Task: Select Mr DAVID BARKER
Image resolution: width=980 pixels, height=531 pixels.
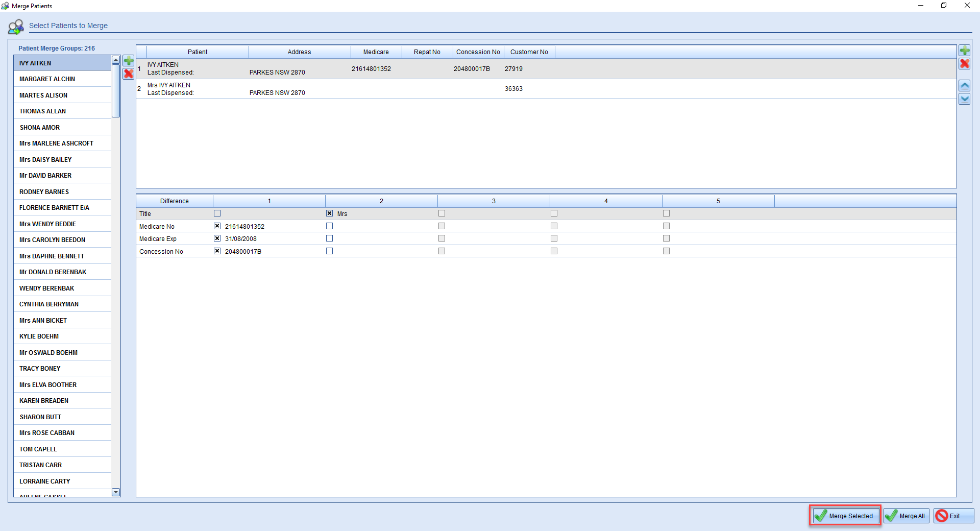Action: tap(62, 176)
